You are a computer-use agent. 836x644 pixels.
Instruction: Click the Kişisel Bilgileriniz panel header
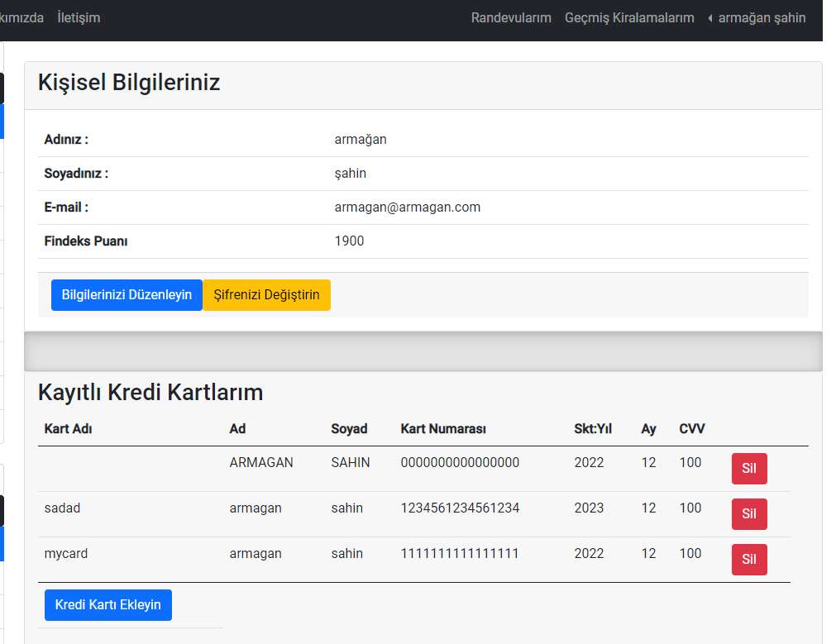129,83
